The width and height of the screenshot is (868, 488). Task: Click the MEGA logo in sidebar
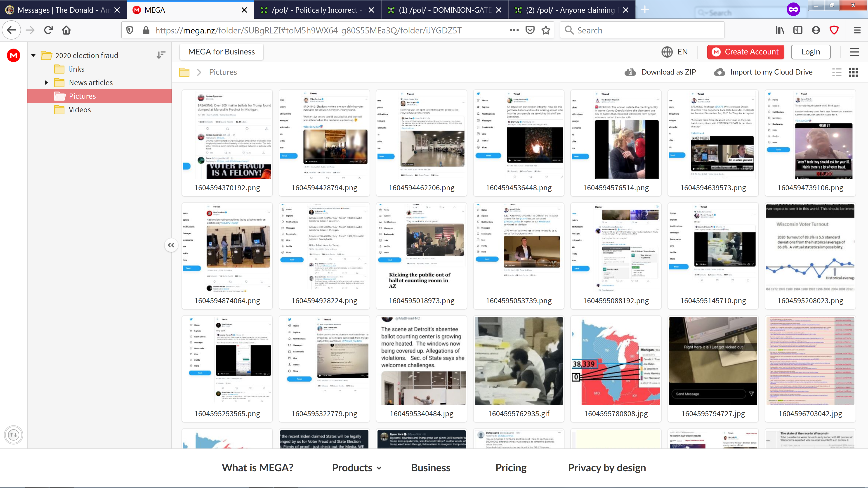pos(14,56)
